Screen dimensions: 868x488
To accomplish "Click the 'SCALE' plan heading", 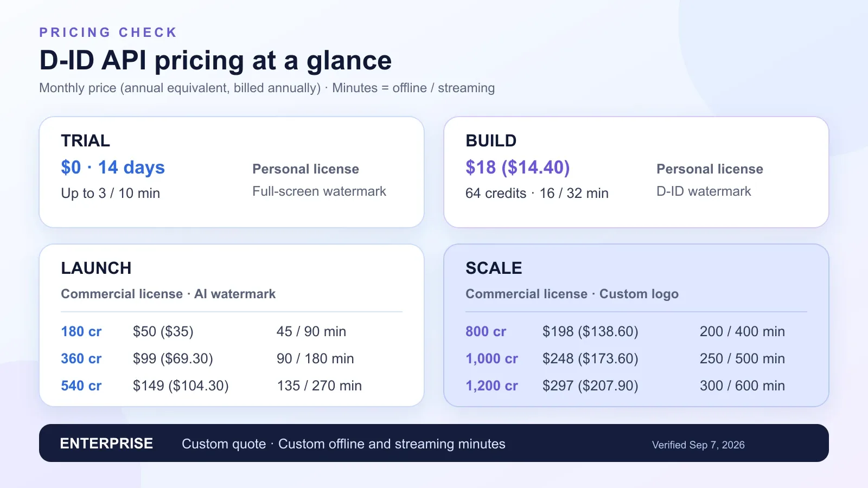I will click(x=494, y=268).
